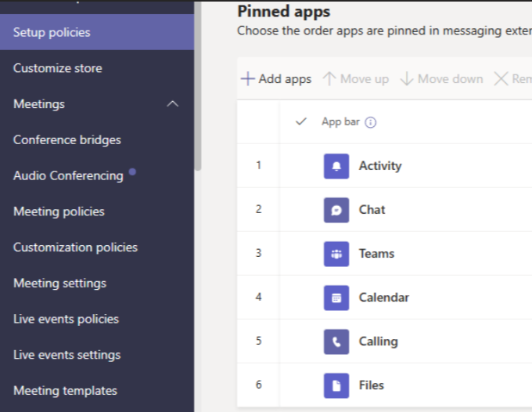Go to Conference bridges
The height and width of the screenshot is (412, 532).
click(x=97, y=139)
